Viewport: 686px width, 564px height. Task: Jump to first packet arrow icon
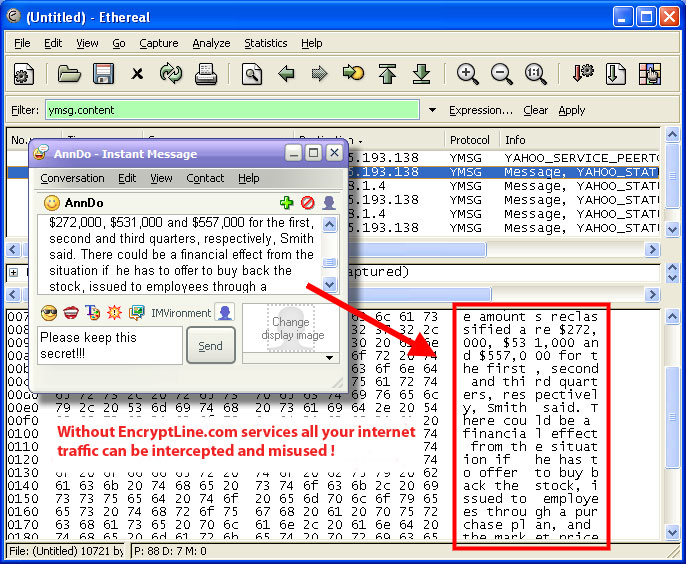point(387,74)
